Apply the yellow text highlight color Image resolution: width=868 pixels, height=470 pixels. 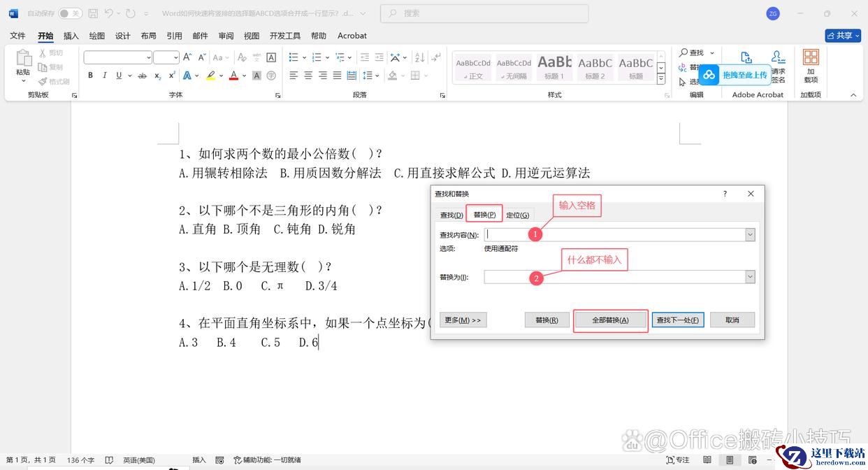coord(210,76)
